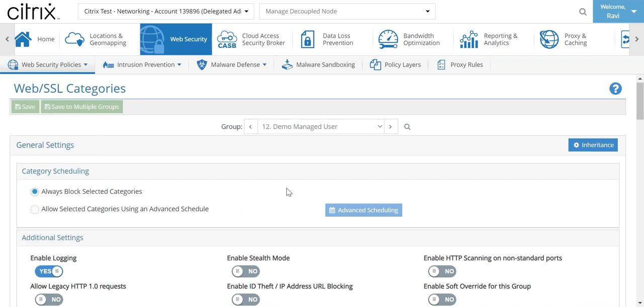
Task: Open the Home tab
Action: coord(35,39)
